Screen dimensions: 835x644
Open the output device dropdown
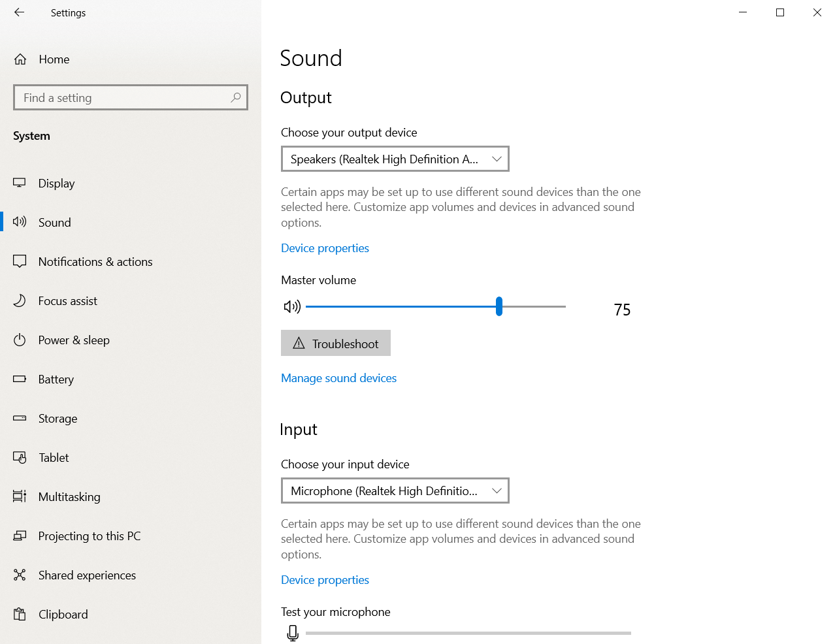click(395, 159)
